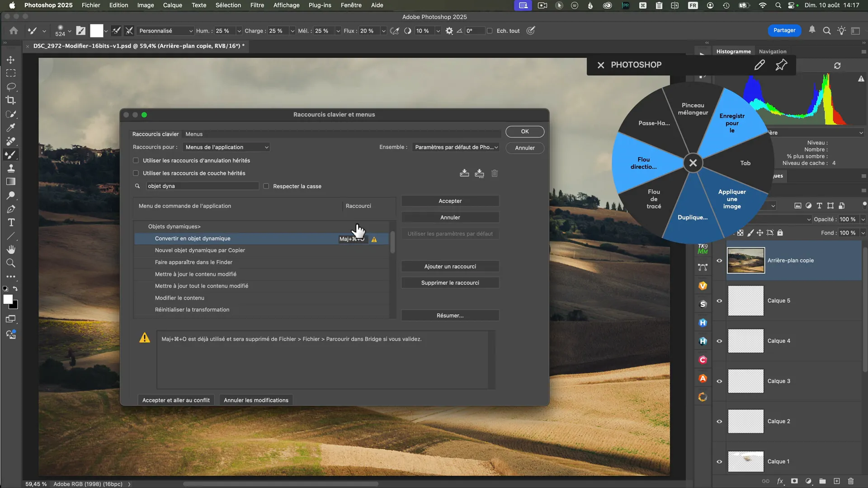The image size is (868, 488).
Task: Toggle the Ech. tout checkbox
Action: click(x=490, y=31)
